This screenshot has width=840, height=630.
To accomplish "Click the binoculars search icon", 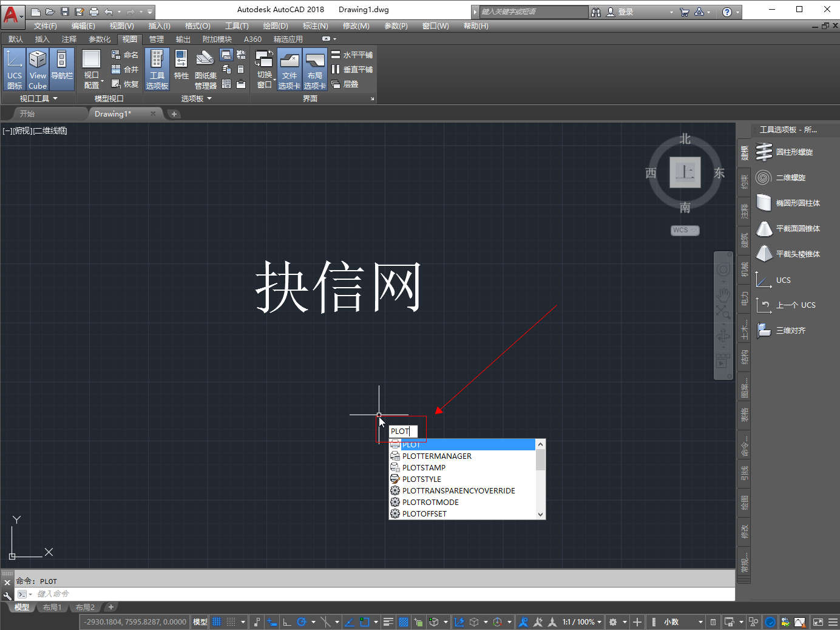I will click(x=596, y=12).
